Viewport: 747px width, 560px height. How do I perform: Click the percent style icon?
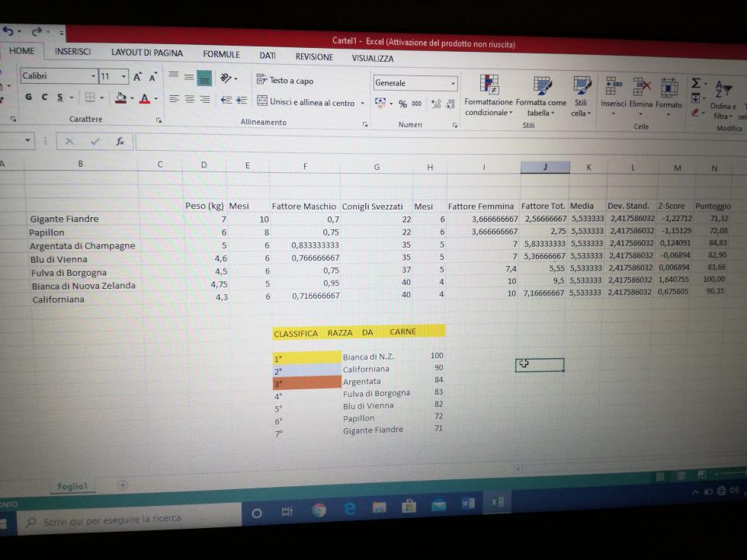click(402, 104)
